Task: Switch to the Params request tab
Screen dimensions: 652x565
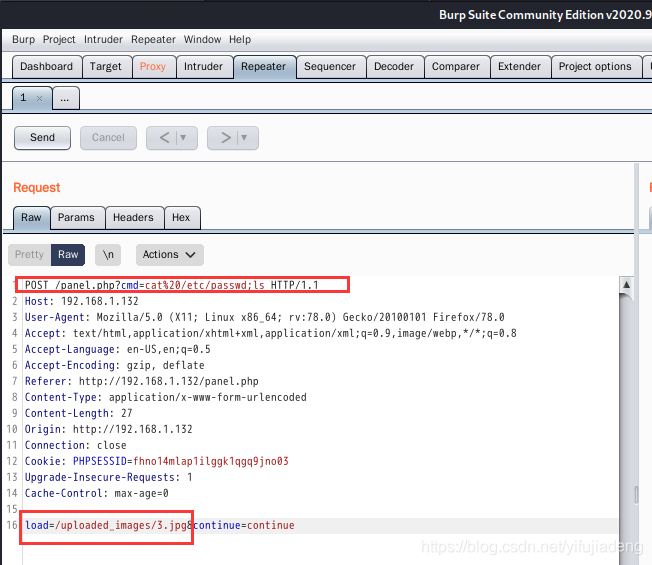Action: coord(77,217)
